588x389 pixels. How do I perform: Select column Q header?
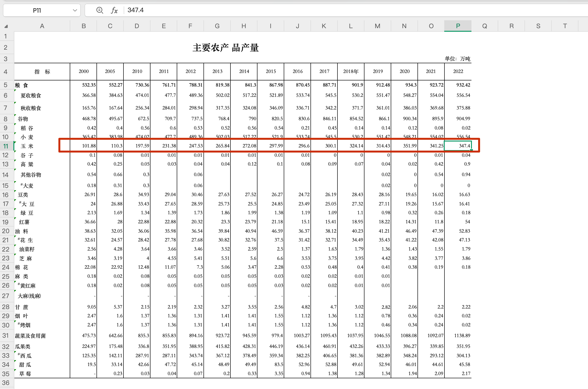(x=484, y=26)
